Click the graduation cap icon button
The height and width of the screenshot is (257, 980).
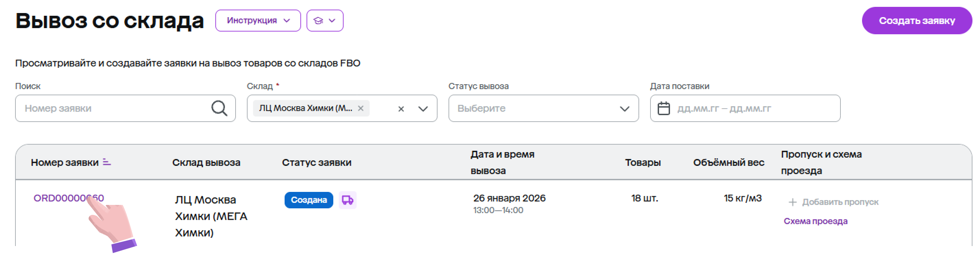(x=324, y=21)
